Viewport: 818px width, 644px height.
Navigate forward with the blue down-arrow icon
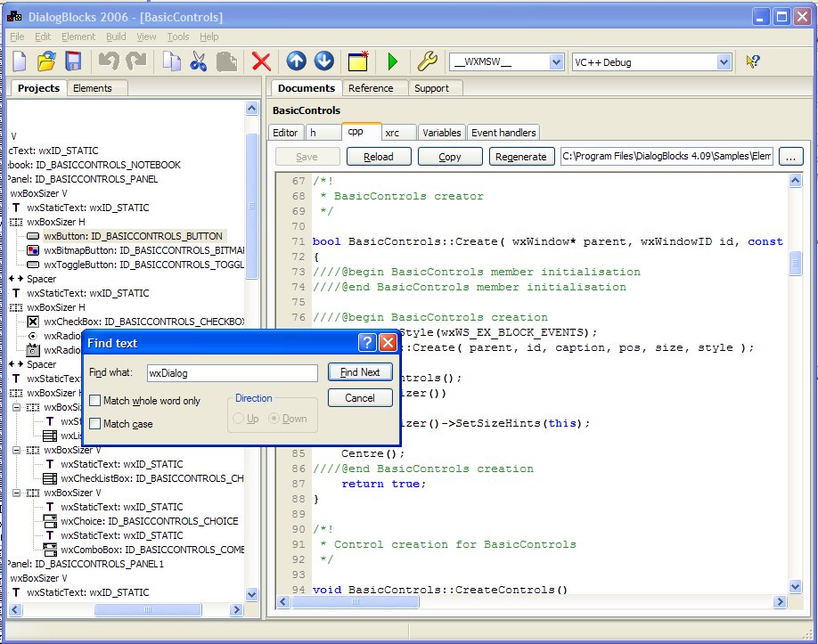click(x=323, y=61)
